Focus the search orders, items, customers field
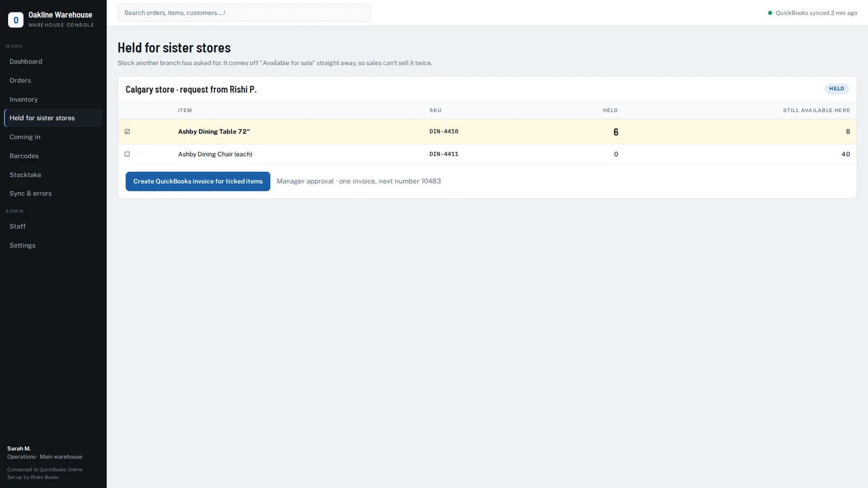Image resolution: width=868 pixels, height=488 pixels. pos(244,13)
